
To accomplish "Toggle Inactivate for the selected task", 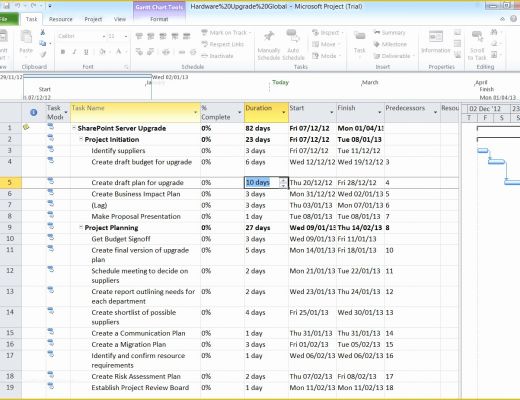I will [217, 56].
